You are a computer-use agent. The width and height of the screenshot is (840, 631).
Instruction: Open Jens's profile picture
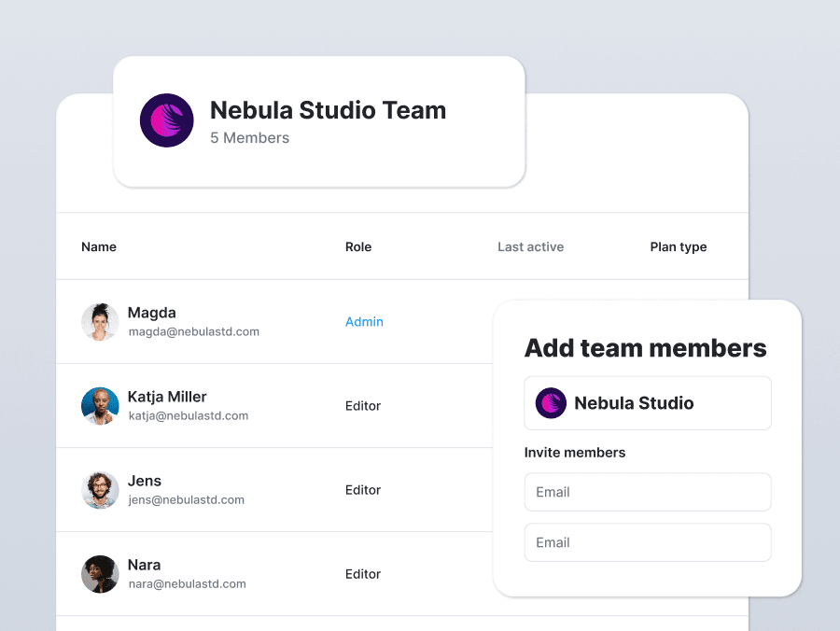pyautogui.click(x=100, y=490)
